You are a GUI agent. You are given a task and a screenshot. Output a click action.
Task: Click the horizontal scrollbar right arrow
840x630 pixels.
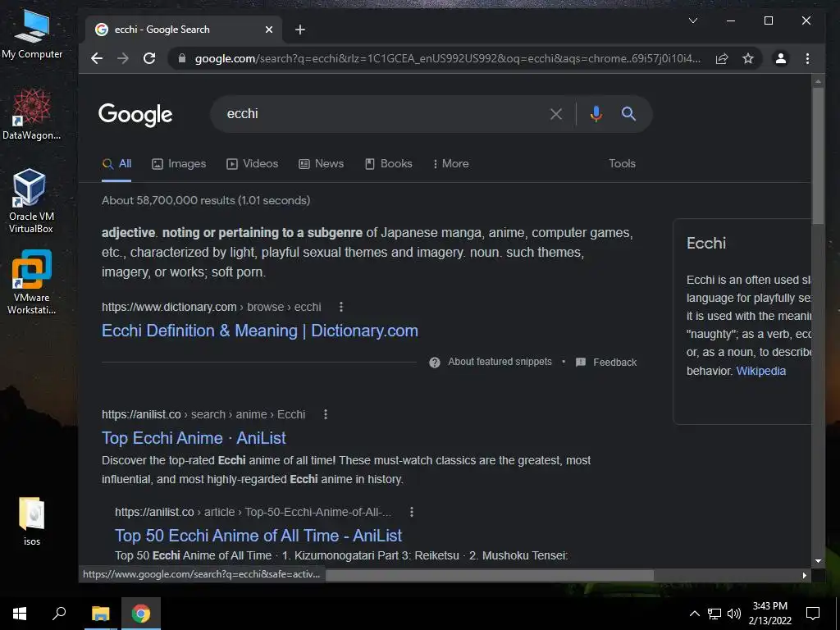tap(805, 575)
